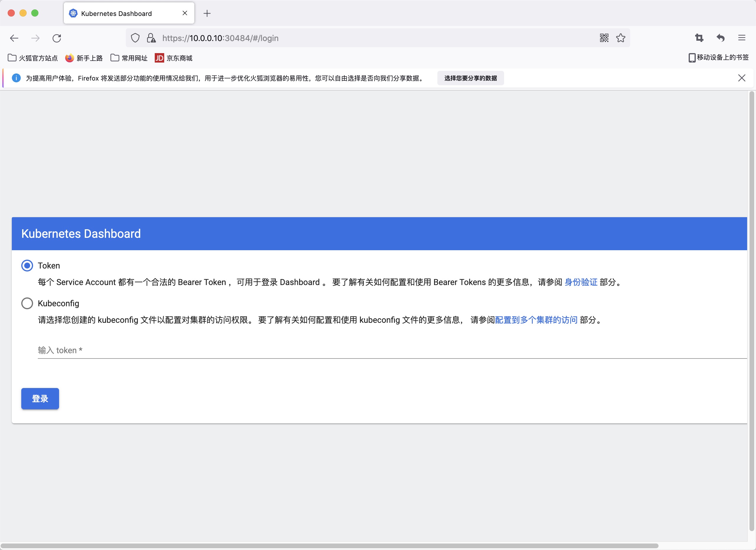Screen dimensions: 756x550
Task: Bookmark this page with the star icon
Action: point(621,38)
